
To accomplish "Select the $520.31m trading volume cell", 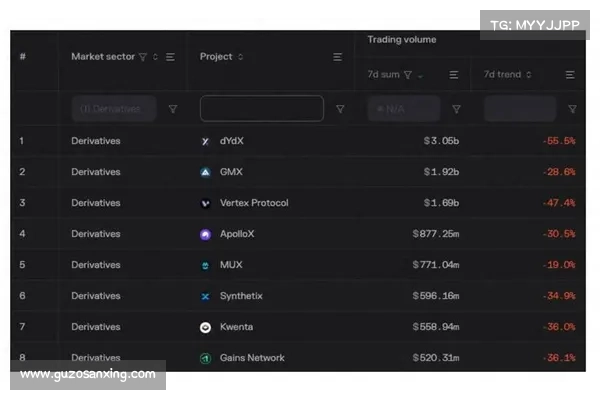I will tap(436, 358).
